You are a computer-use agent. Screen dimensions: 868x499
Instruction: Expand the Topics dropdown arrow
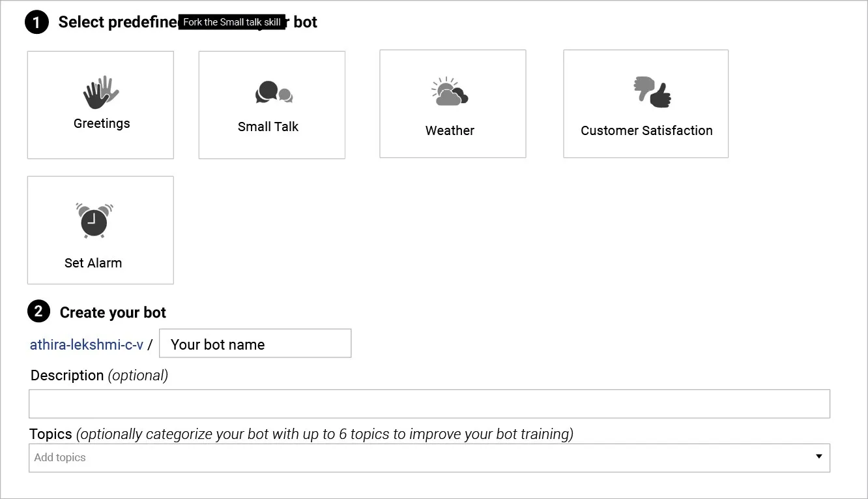coord(819,457)
